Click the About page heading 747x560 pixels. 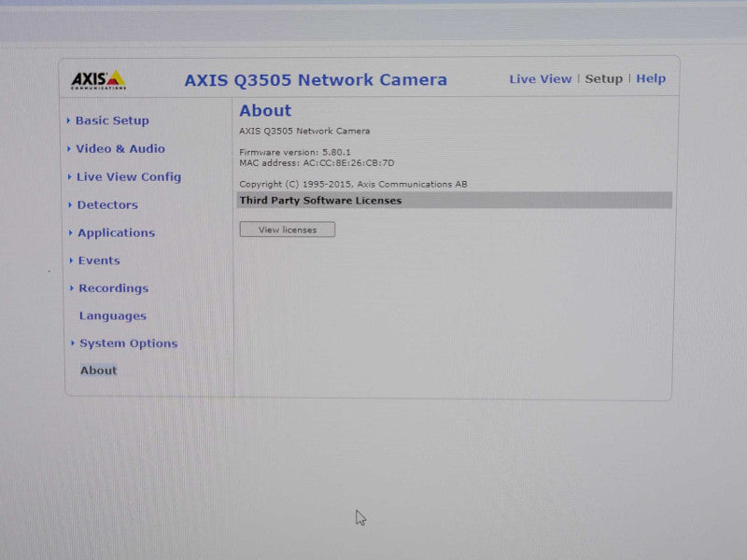point(265,110)
